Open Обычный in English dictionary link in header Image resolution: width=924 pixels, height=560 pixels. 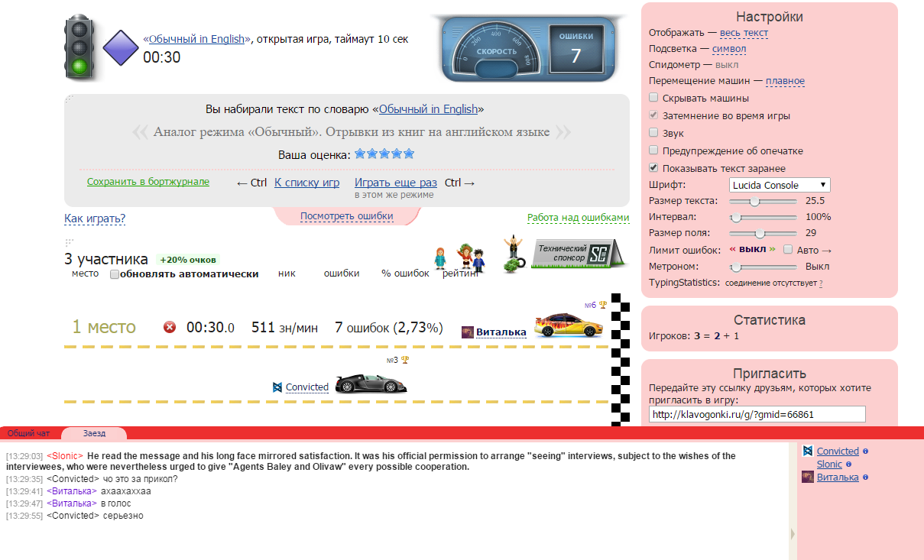[x=196, y=39]
